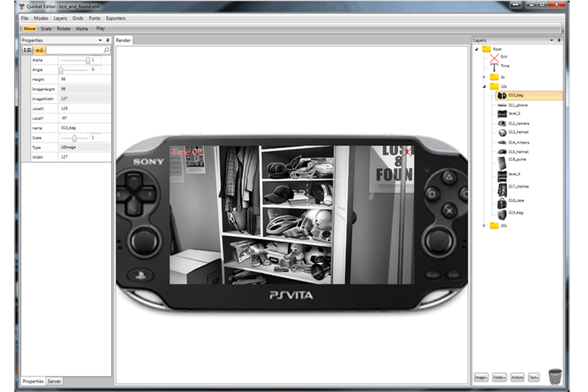Select the 010_bag layer thumbnail
Image resolution: width=588 pixels, height=392 pixels.
pos(502,95)
